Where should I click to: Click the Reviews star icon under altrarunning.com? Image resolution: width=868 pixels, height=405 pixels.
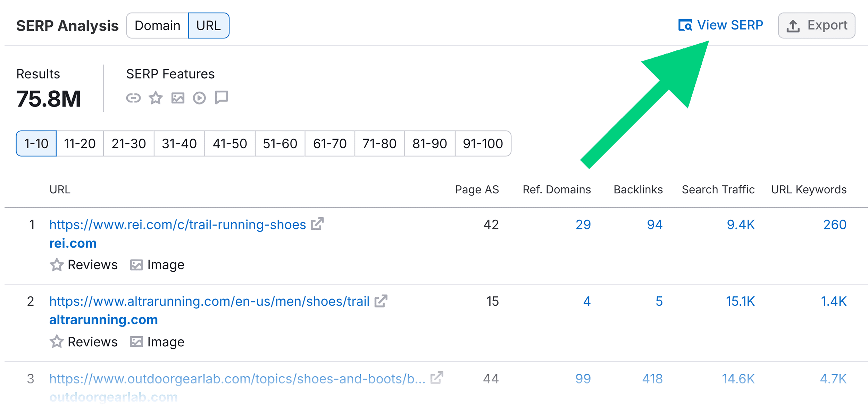57,342
